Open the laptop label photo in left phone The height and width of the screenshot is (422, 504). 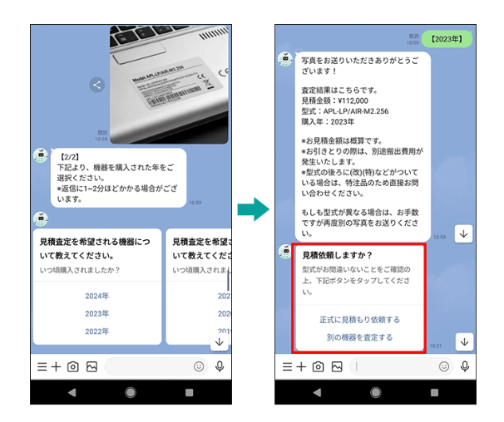[169, 85]
